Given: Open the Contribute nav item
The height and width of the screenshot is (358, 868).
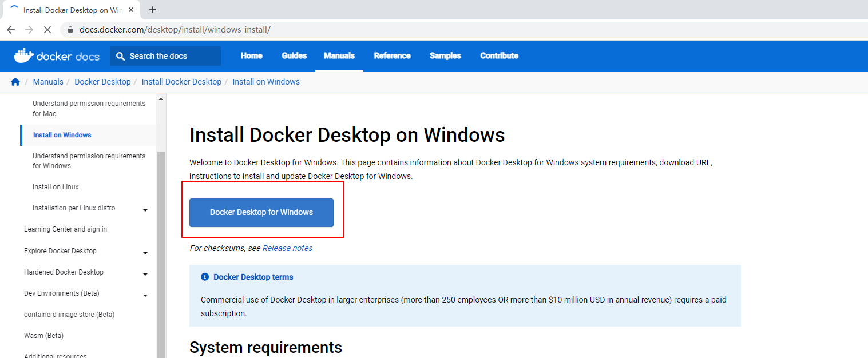Looking at the screenshot, I should [x=500, y=55].
